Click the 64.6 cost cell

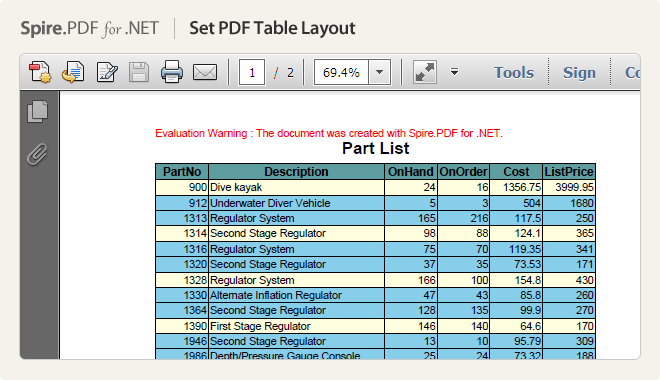[x=516, y=326]
